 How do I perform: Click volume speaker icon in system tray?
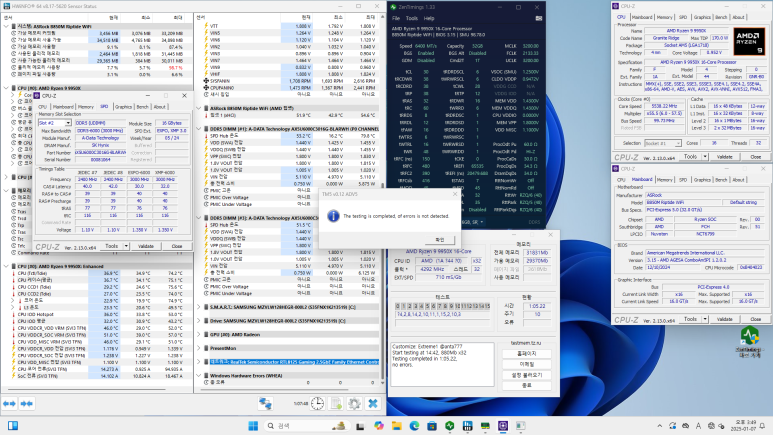pyautogui.click(x=721, y=426)
